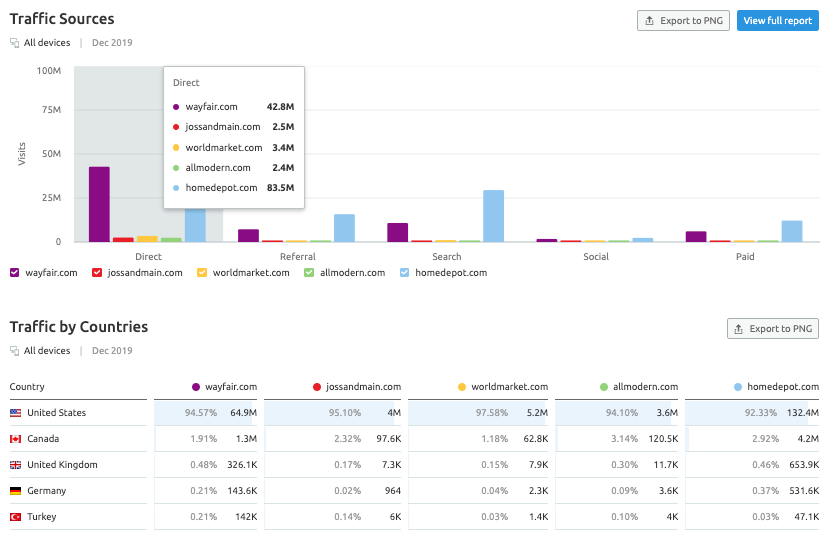Click homedepot.com blue bar in Paid group
This screenshot has height=534, width=829.
coord(792,231)
